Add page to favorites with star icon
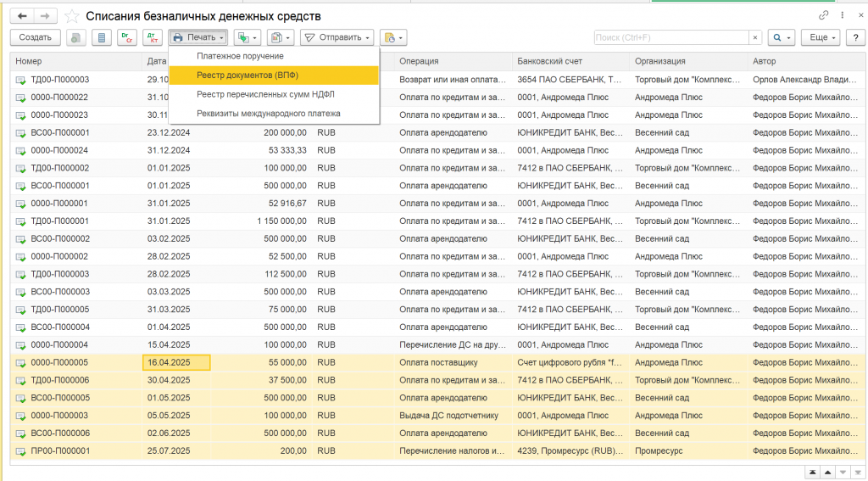 click(72, 16)
